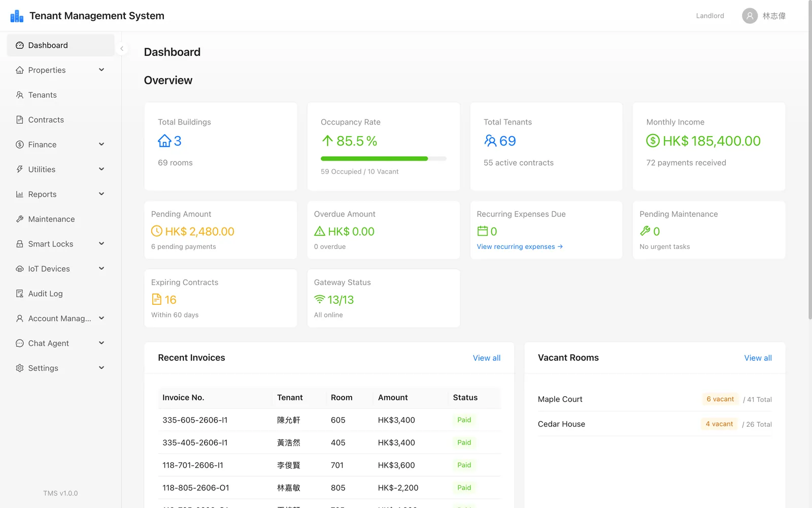The width and height of the screenshot is (812, 508).
Task: Follow the View recurring expenses link
Action: (520, 246)
